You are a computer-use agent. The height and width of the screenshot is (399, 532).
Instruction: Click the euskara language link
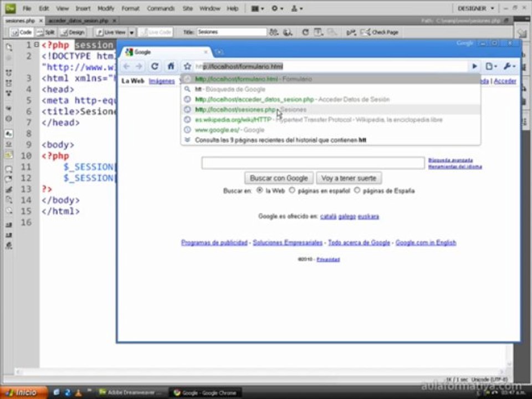click(x=368, y=217)
